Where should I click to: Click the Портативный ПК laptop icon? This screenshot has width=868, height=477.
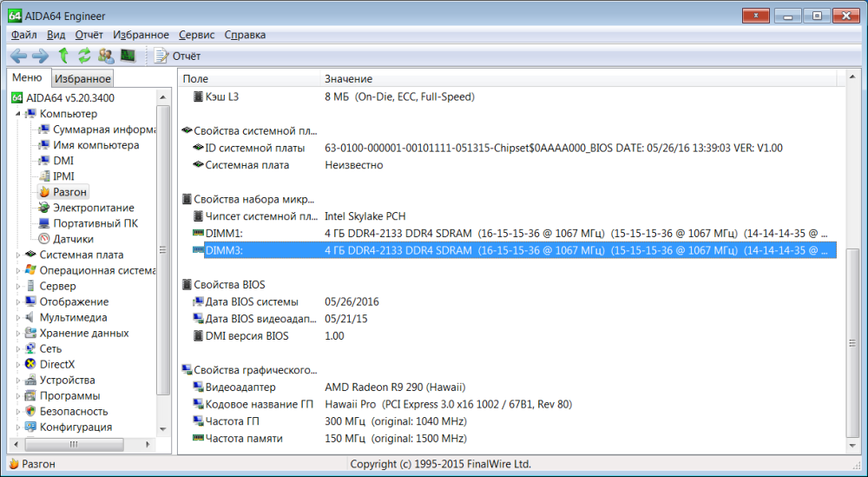point(43,223)
